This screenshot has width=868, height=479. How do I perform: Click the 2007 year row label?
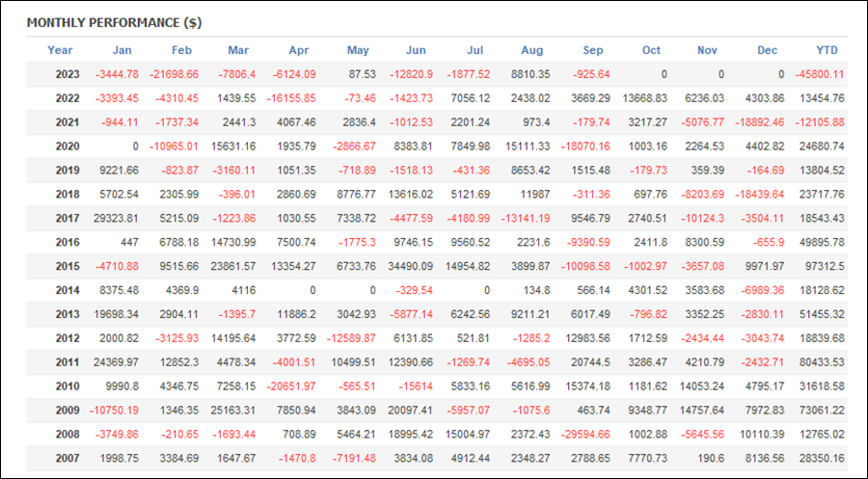68,458
